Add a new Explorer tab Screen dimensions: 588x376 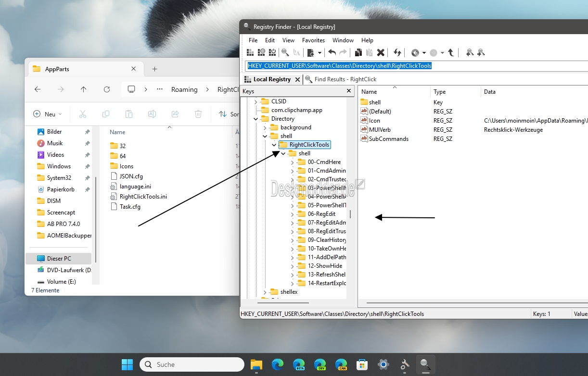tap(154, 69)
